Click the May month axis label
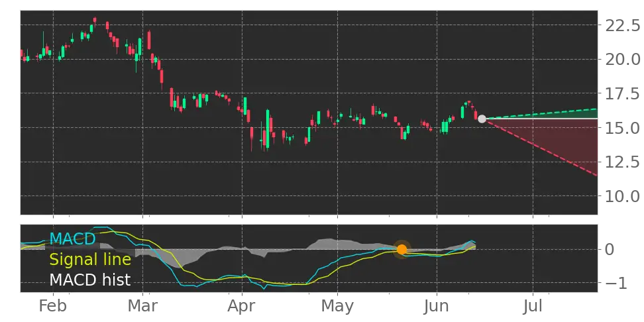 [338, 306]
